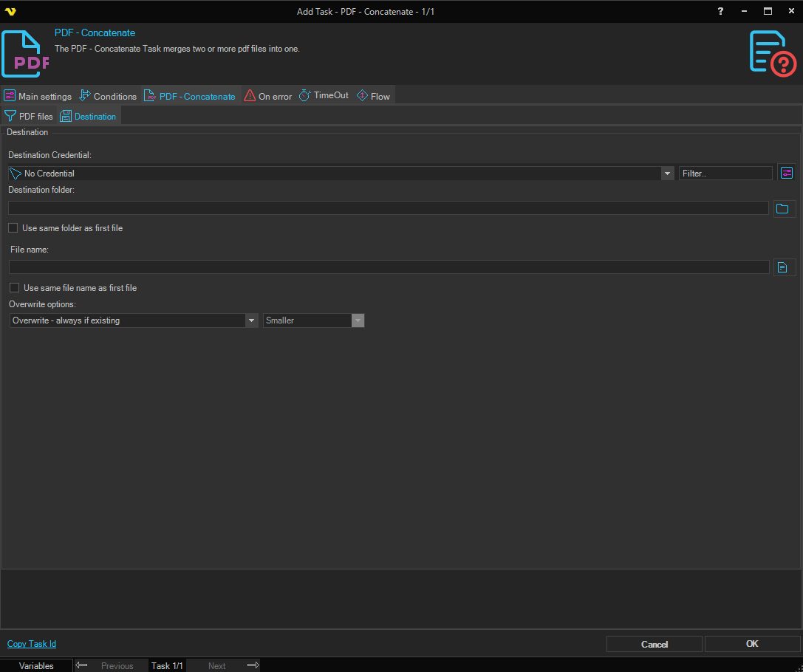Click the question mark help button
Viewport: 803px width, 672px height.
click(720, 11)
